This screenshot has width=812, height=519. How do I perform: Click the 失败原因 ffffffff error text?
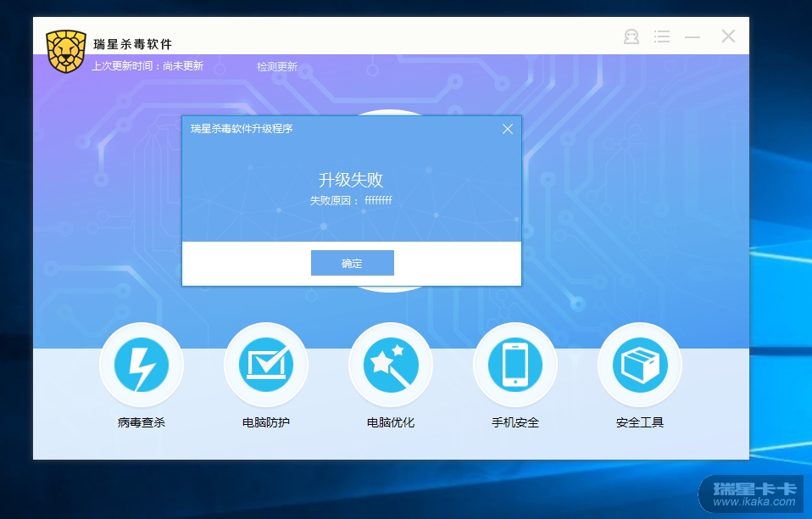click(x=351, y=200)
